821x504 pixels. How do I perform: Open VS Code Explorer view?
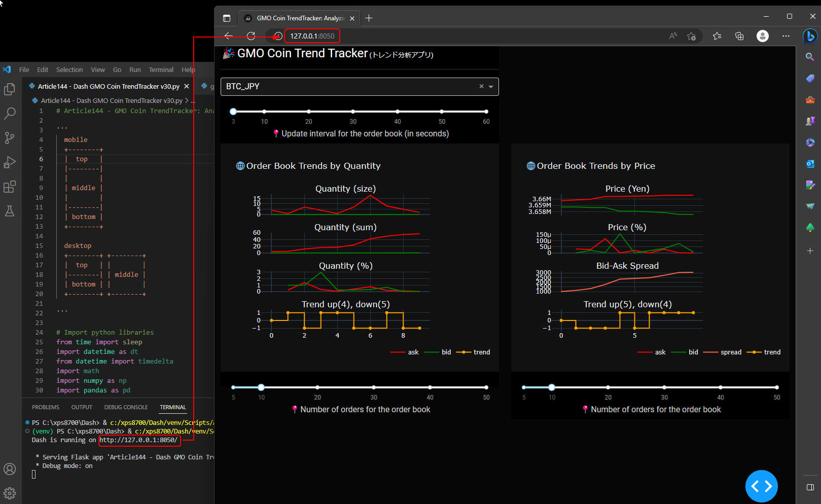(x=10, y=89)
